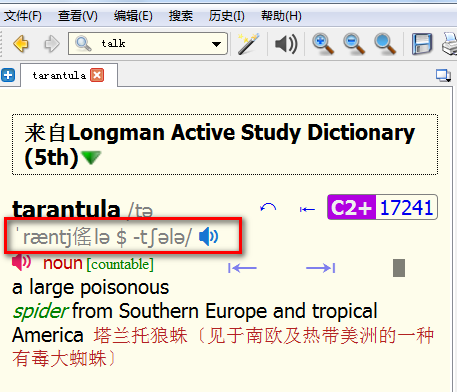Image resolution: width=457 pixels, height=392 pixels.
Task: Follow the green spider link
Action: 41,311
